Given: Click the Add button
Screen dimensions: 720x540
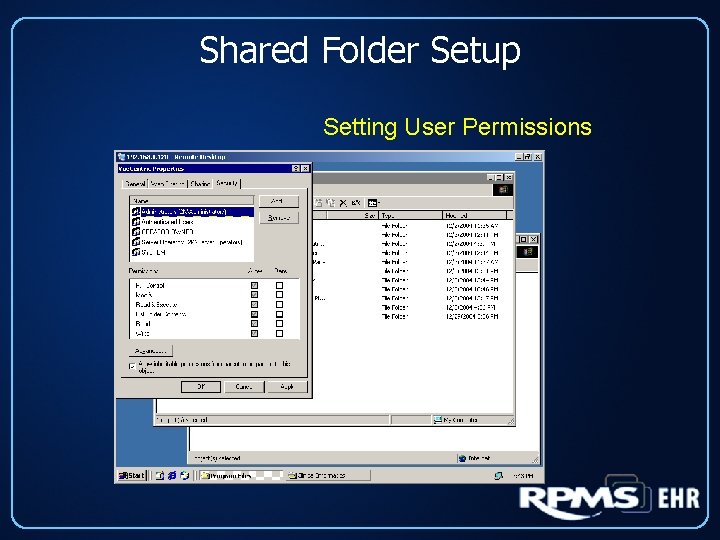Looking at the screenshot, I should coord(279,201).
